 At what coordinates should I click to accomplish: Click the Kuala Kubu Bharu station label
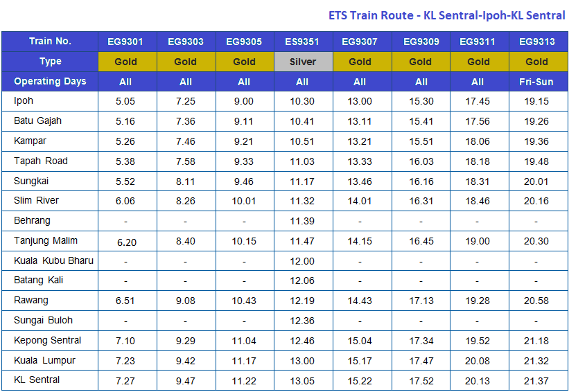pos(53,261)
